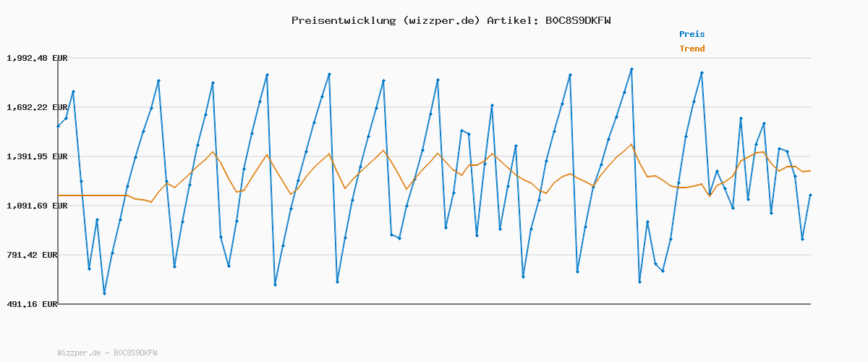The image size is (868, 362).
Task: Click the 'Wizzper.de - B0C8S9DKFW' footer text
Action: click(107, 353)
